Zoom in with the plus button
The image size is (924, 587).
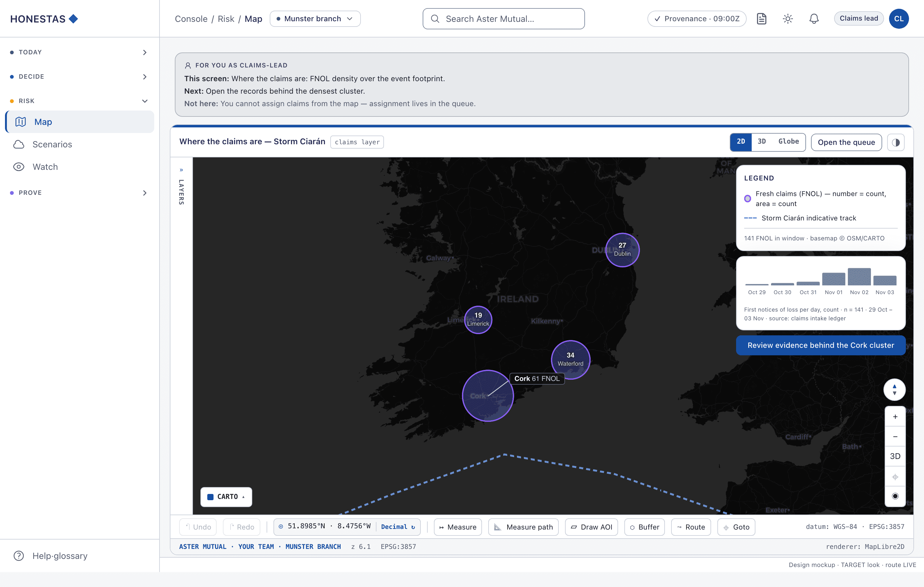coord(895,417)
